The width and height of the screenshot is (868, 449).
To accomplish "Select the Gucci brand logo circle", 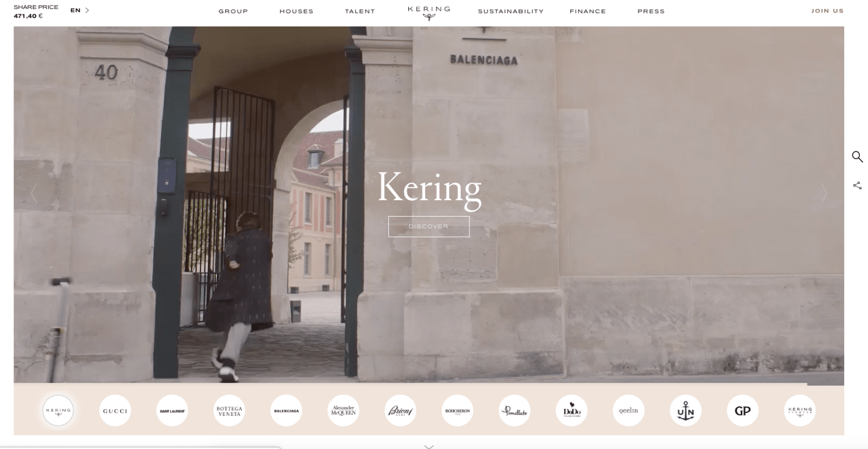I will 115,411.
